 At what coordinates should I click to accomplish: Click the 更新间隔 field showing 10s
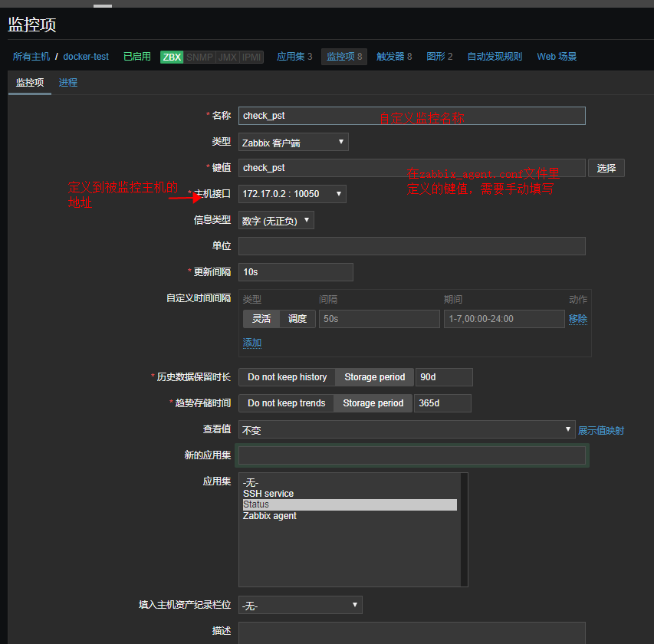[296, 272]
